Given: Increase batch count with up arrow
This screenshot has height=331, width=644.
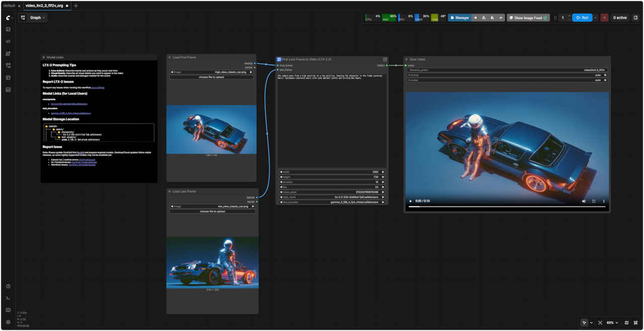Looking at the screenshot, I should click(x=569, y=16).
